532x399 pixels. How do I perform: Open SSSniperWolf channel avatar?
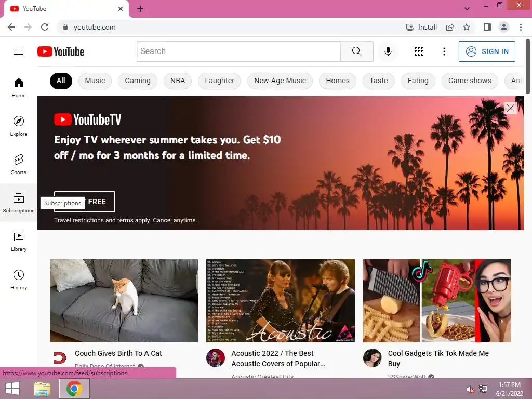(372, 358)
